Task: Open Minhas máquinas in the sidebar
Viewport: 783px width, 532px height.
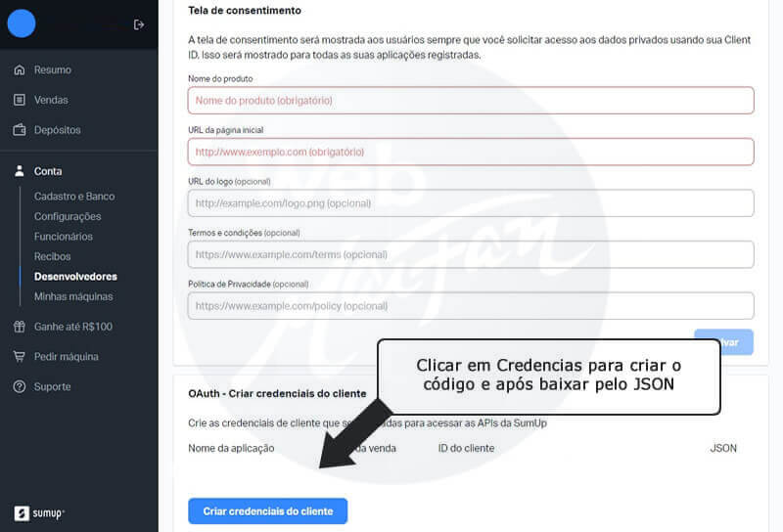Action: tap(73, 296)
